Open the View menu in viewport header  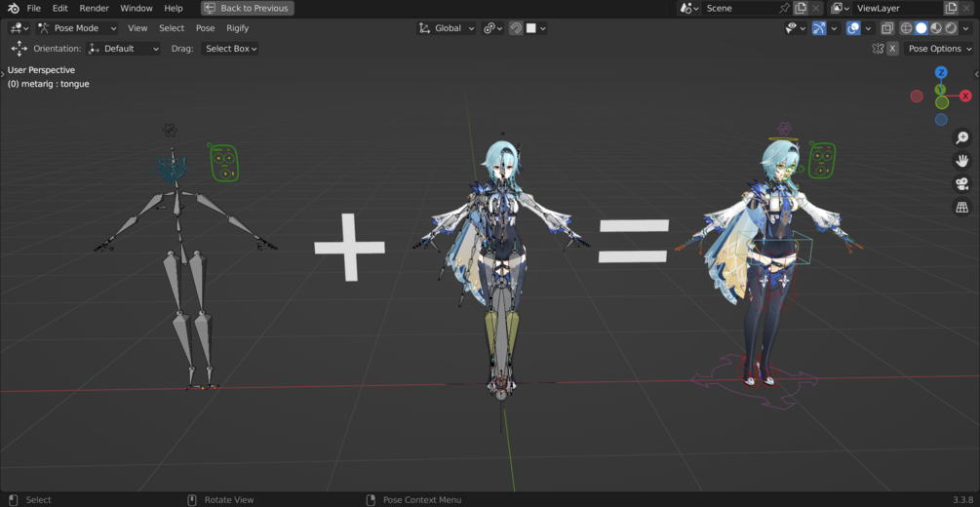(137, 28)
